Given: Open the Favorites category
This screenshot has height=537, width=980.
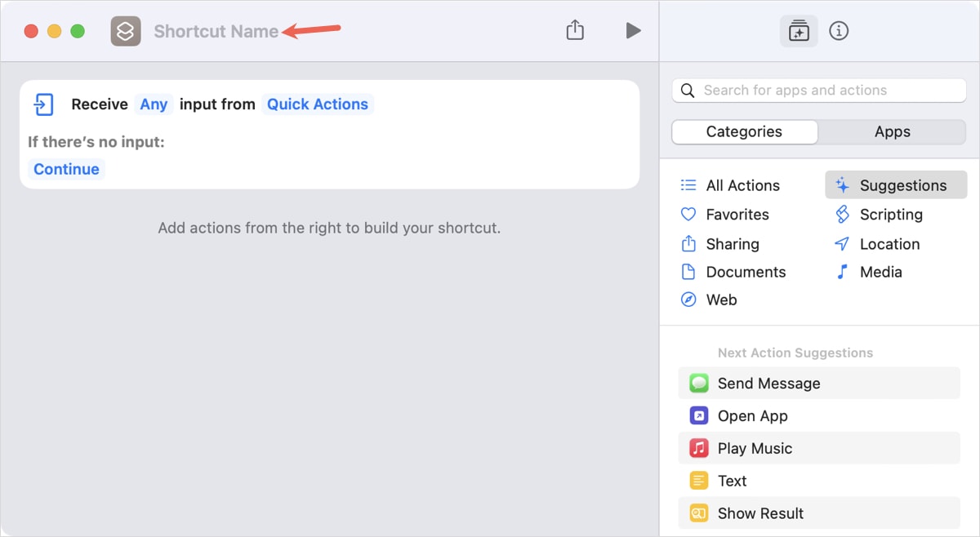Looking at the screenshot, I should [x=737, y=215].
